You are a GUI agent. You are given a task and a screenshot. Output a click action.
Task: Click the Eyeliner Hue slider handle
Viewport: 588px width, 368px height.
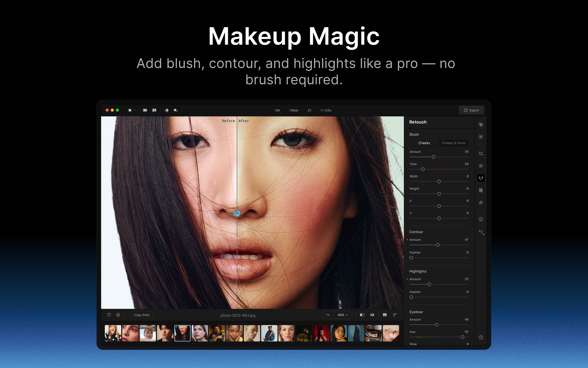(462, 337)
